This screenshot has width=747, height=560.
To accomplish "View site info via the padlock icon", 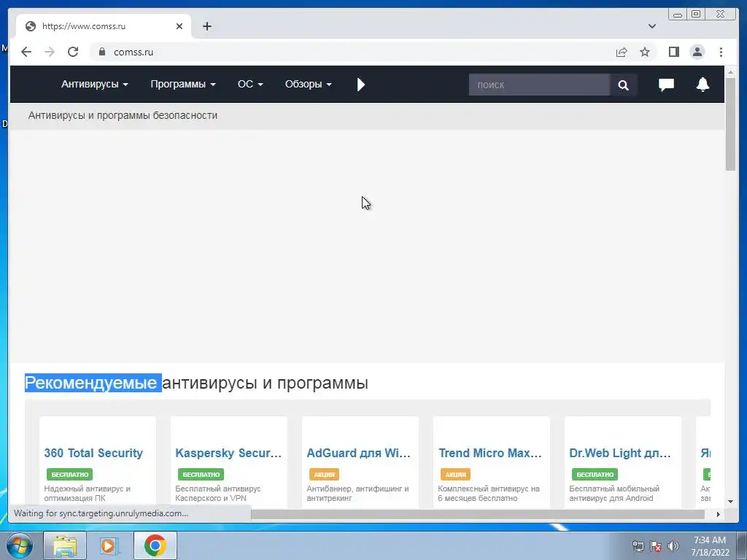I will pos(102,52).
